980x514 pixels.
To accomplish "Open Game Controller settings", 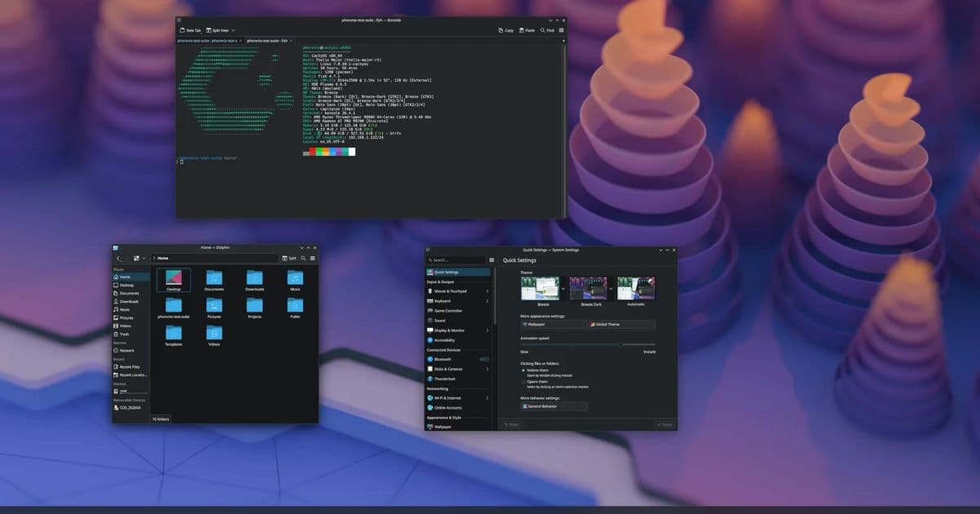I will (x=458, y=310).
